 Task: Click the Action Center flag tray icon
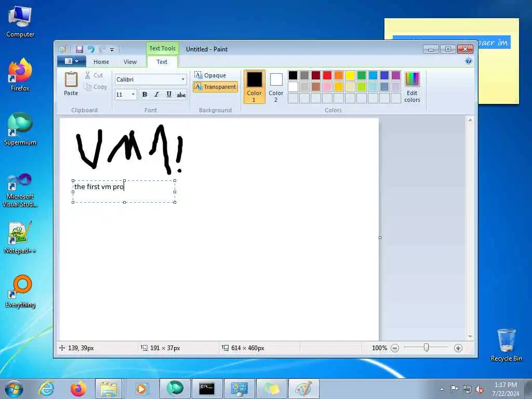(x=454, y=389)
